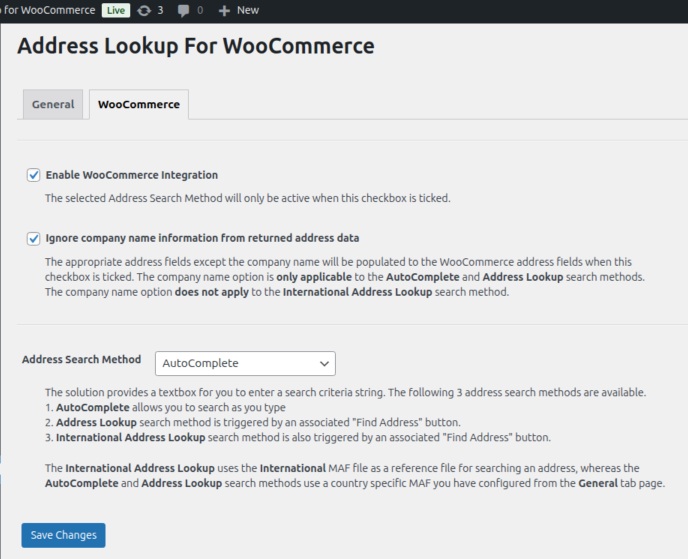Toggle Ignore company name information checkbox
The height and width of the screenshot is (559, 688).
[x=34, y=238]
